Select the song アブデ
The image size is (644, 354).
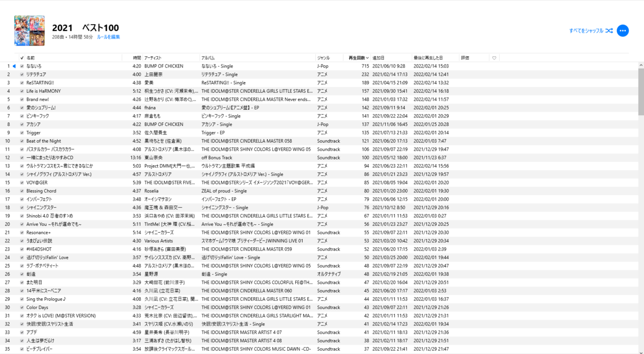32,332
